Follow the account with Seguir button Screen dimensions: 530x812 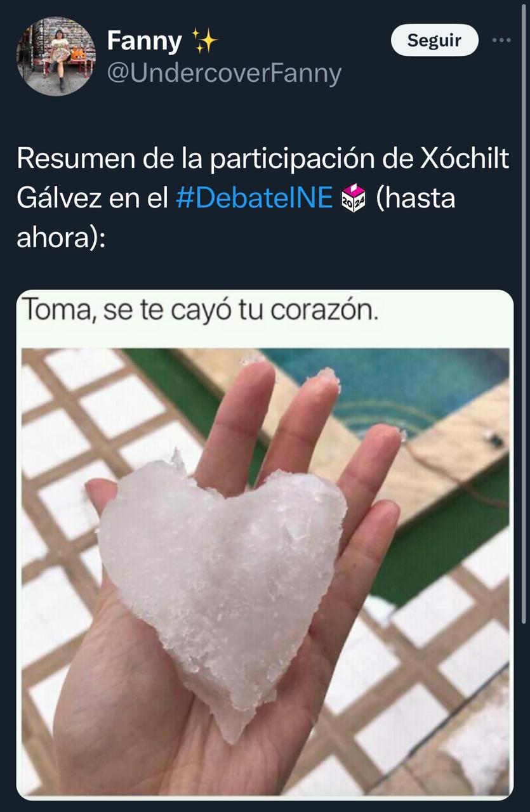(434, 40)
